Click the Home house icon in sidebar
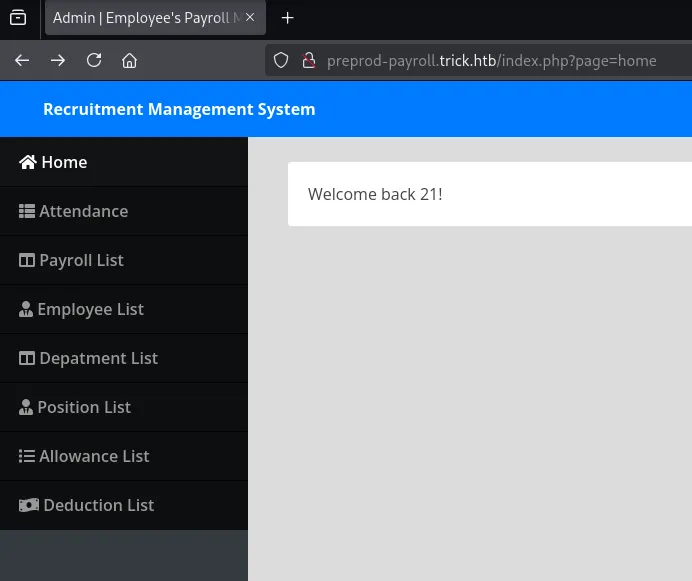Image resolution: width=692 pixels, height=581 pixels. coord(28,162)
